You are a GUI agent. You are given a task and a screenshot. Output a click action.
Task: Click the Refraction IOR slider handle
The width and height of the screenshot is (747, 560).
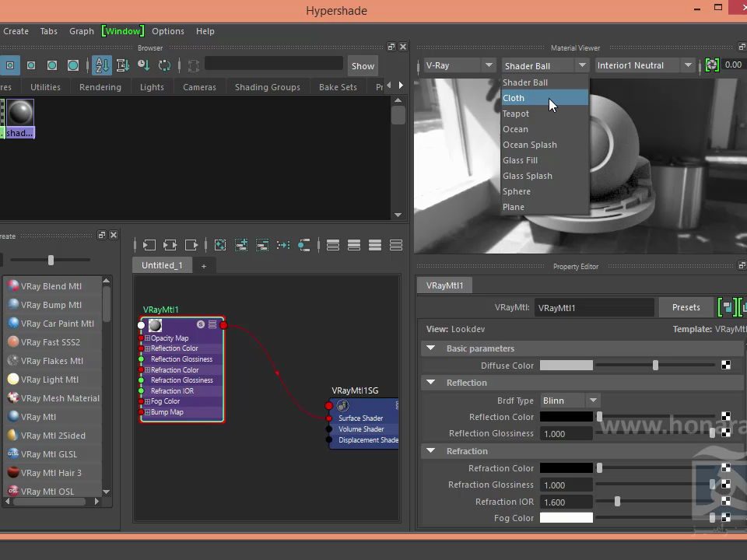point(617,502)
